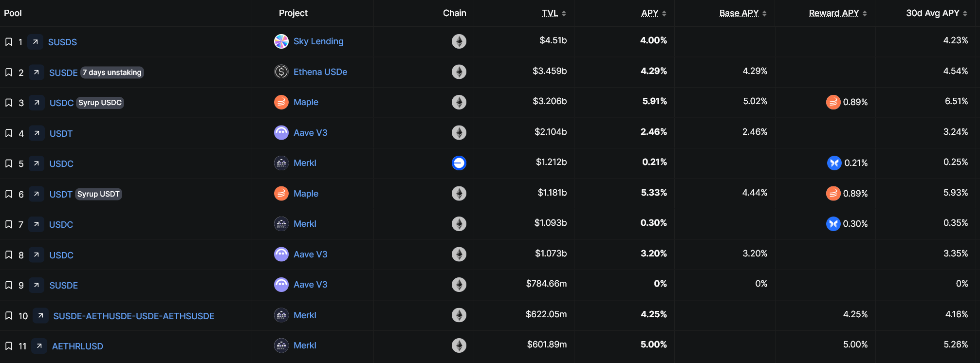
Task: Click the Aave V3 project icon on the USDT row
Action: click(281, 132)
